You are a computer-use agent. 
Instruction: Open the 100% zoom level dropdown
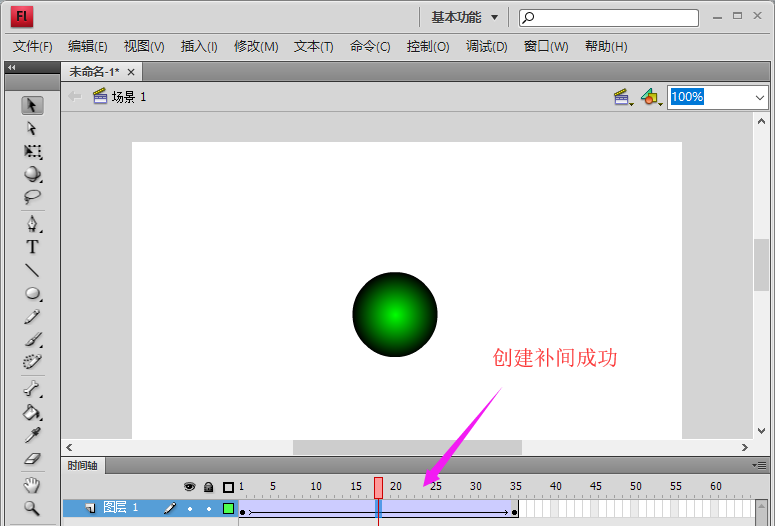coord(760,97)
